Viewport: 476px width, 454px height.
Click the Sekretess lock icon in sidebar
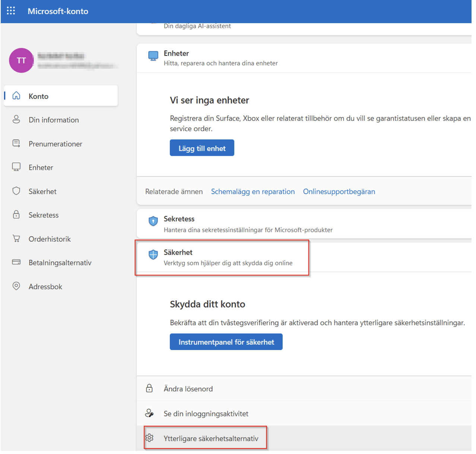16,215
